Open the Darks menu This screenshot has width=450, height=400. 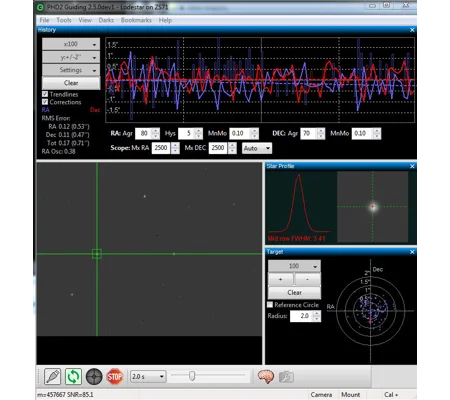pyautogui.click(x=106, y=20)
